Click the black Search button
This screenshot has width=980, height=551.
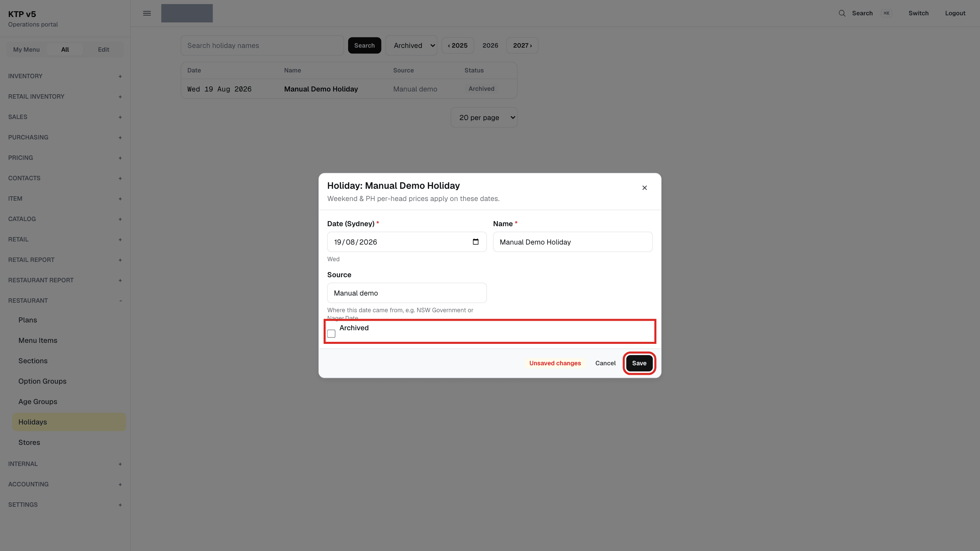tap(364, 46)
